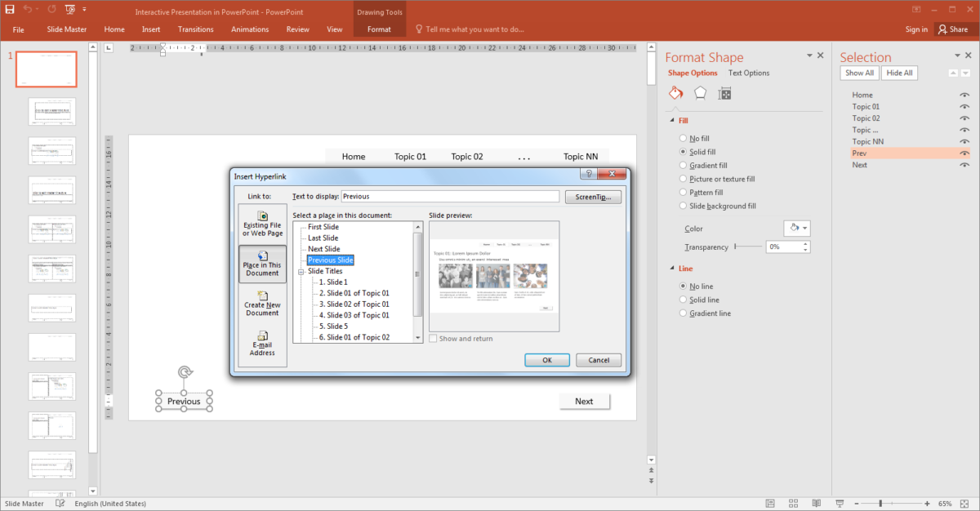This screenshot has height=511, width=980.
Task: Select the Effects pentagon icon in Format Shape
Action: (x=700, y=92)
